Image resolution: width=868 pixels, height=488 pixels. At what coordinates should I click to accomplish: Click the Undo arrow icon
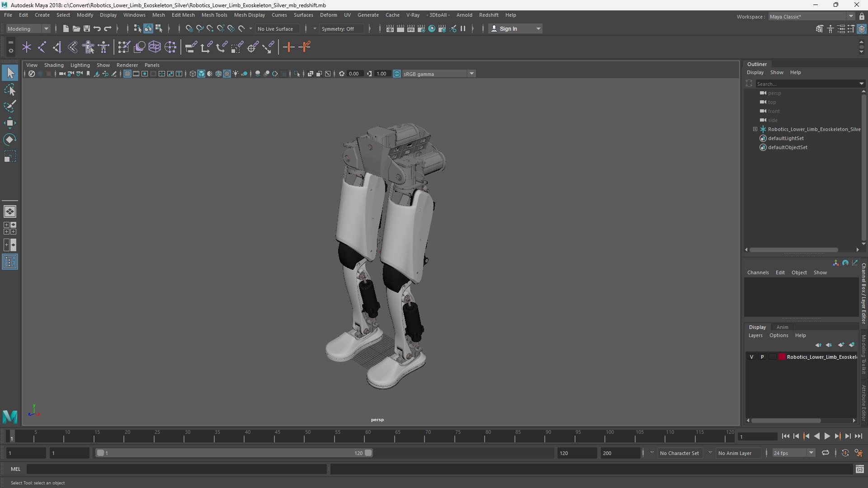coord(97,28)
